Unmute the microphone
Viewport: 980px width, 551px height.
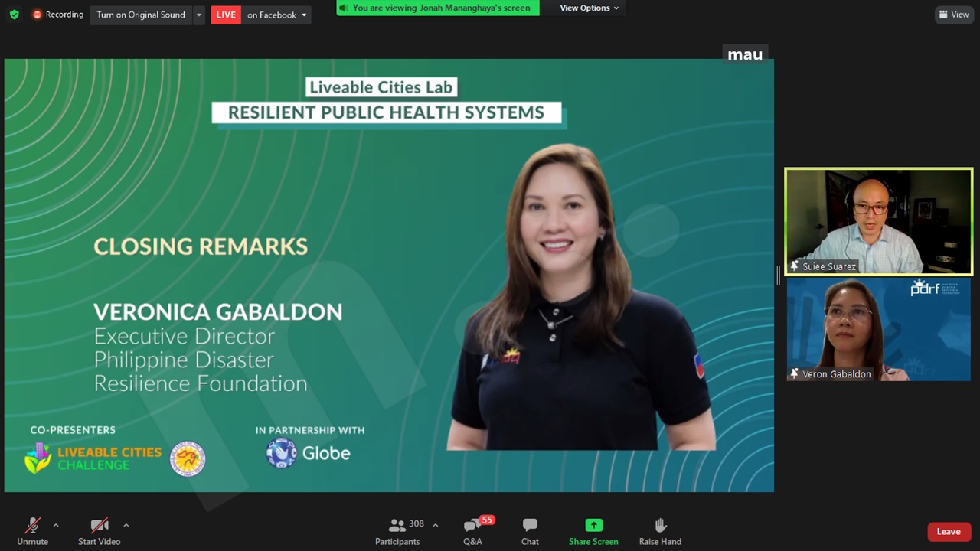tap(32, 531)
